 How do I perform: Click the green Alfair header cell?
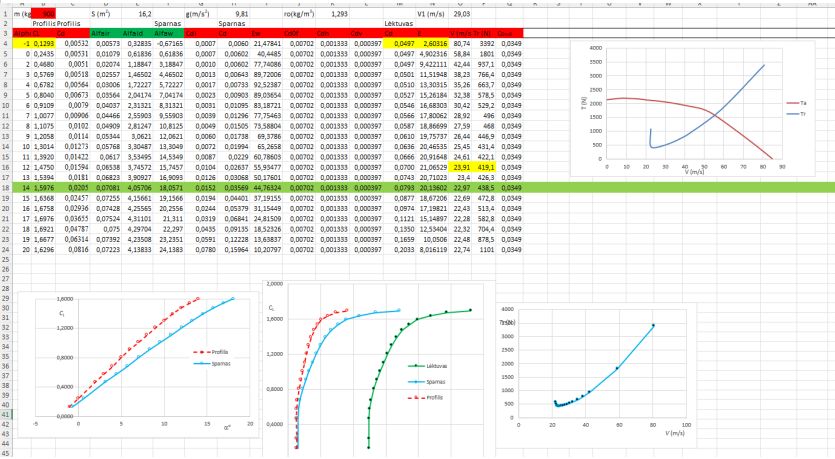click(104, 33)
